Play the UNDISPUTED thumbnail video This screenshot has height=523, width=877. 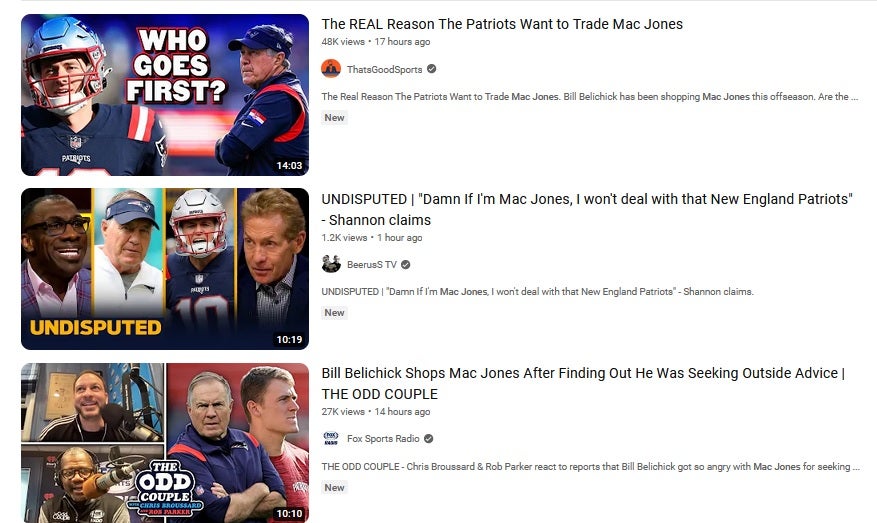[165, 268]
